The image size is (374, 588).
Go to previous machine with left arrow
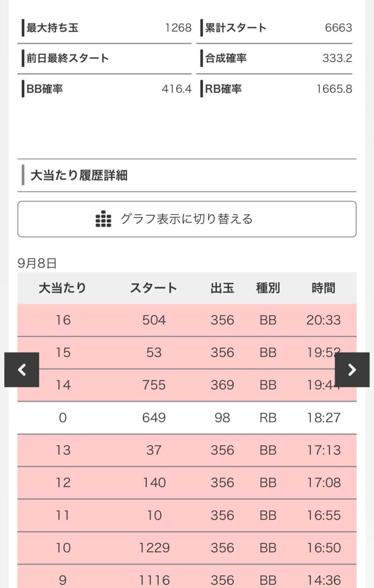[22, 370]
